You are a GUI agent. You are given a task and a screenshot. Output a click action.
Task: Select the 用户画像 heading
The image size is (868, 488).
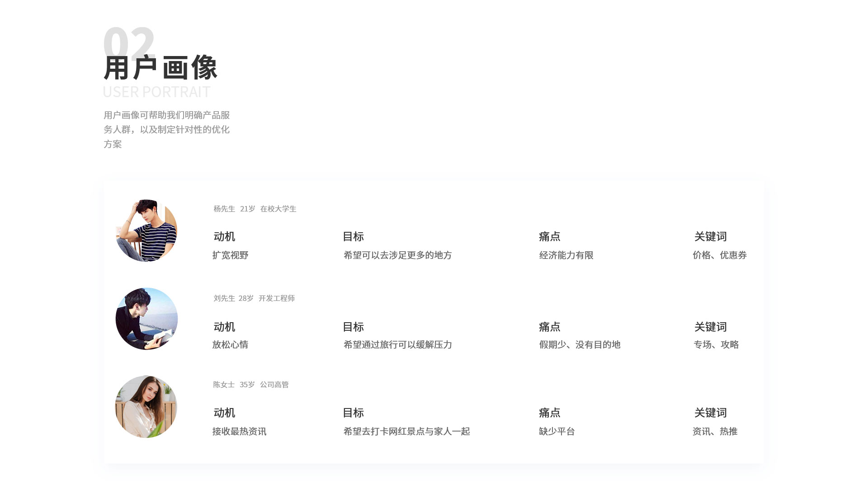tap(160, 68)
